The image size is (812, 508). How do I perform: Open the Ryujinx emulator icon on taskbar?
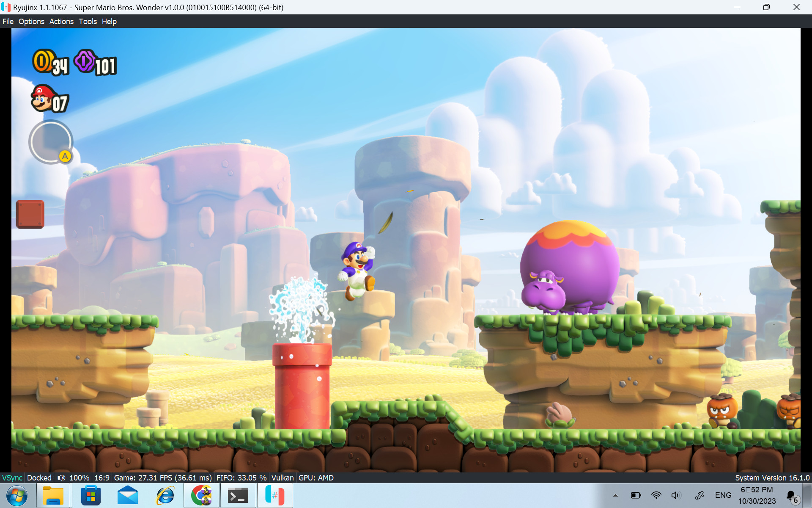(x=275, y=495)
